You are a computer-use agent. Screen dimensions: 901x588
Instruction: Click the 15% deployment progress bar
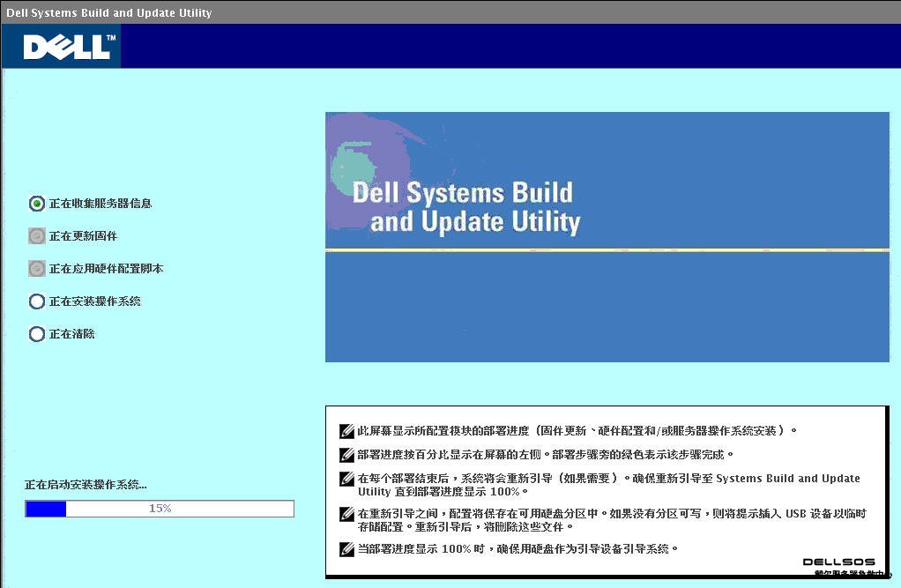[x=160, y=509]
